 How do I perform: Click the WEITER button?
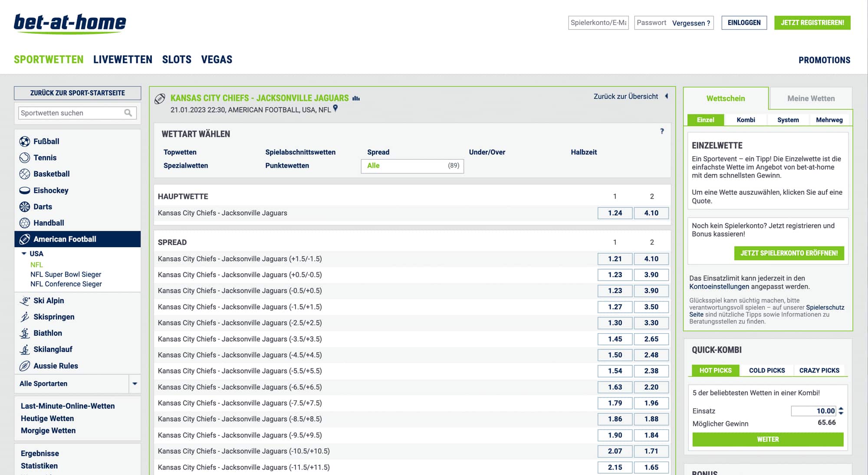tap(768, 439)
